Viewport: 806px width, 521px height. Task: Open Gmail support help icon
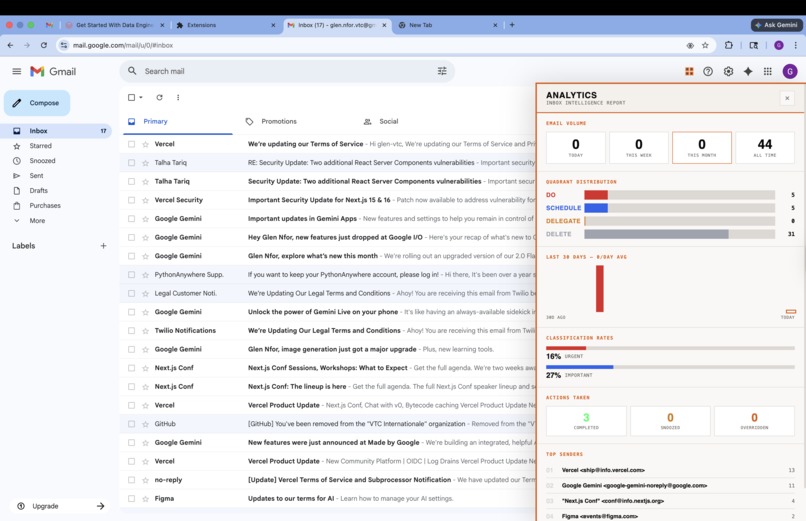click(708, 71)
